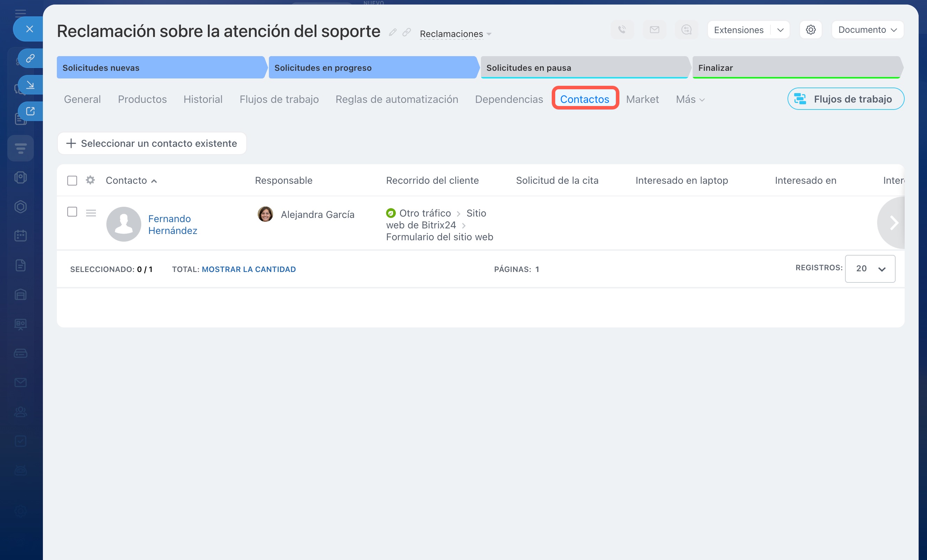Copy link using chain icon beside title
This screenshot has height=560, width=927.
point(406,32)
